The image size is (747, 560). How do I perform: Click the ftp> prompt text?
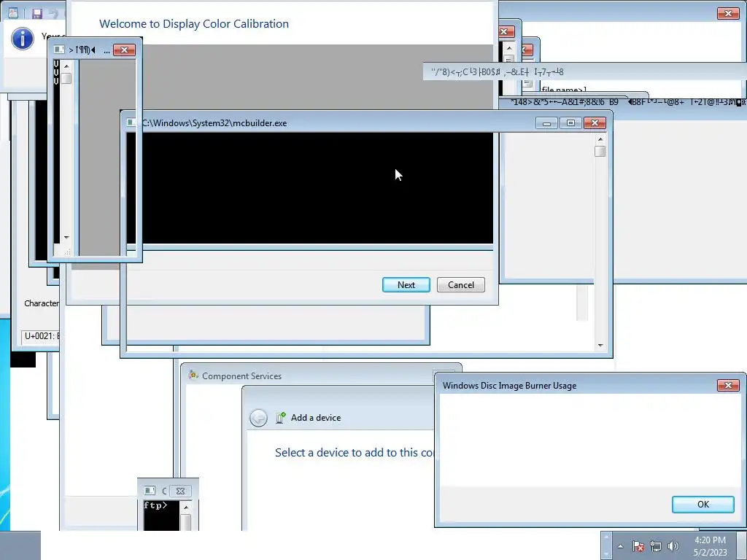(155, 505)
